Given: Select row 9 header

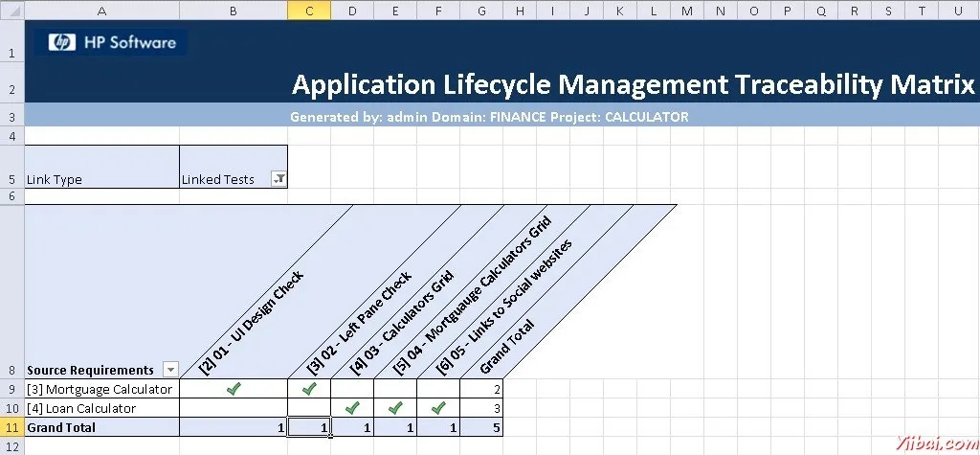Looking at the screenshot, I should tap(11, 389).
